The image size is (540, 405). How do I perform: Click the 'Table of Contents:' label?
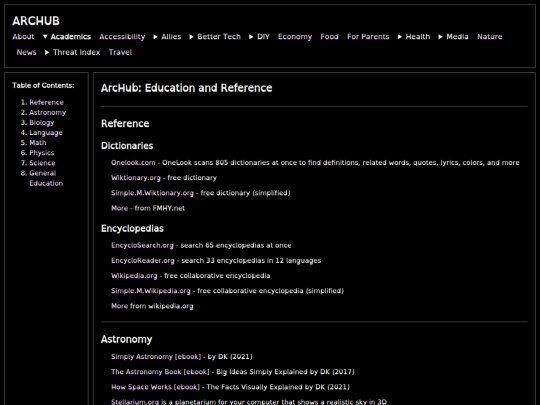click(43, 85)
